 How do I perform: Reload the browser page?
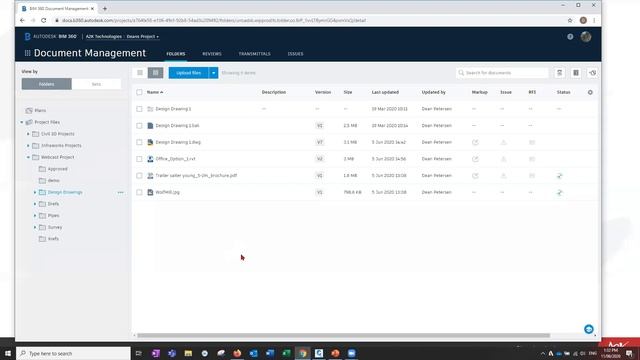click(x=44, y=20)
